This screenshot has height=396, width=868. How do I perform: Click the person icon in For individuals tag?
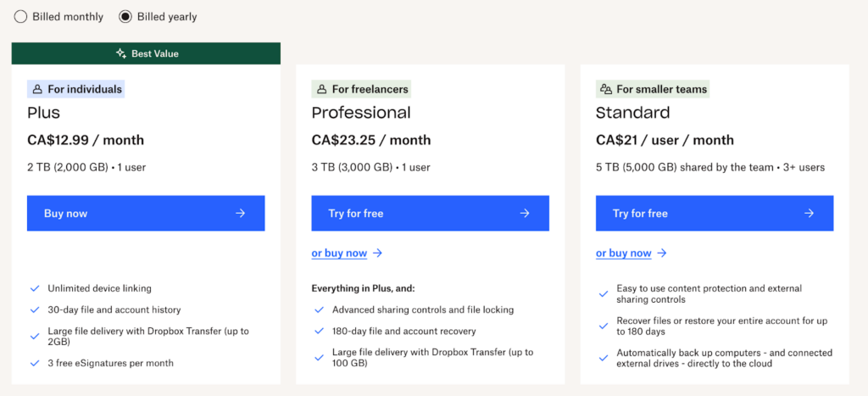(37, 89)
